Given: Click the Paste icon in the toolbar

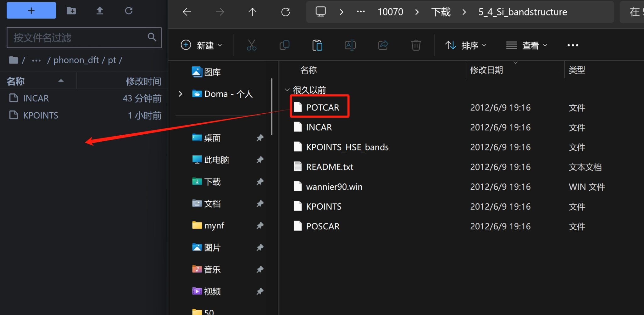Looking at the screenshot, I should 318,45.
